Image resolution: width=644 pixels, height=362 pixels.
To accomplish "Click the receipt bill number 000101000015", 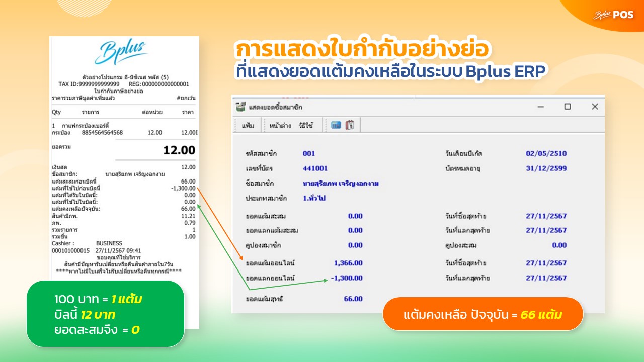I will tap(70, 250).
